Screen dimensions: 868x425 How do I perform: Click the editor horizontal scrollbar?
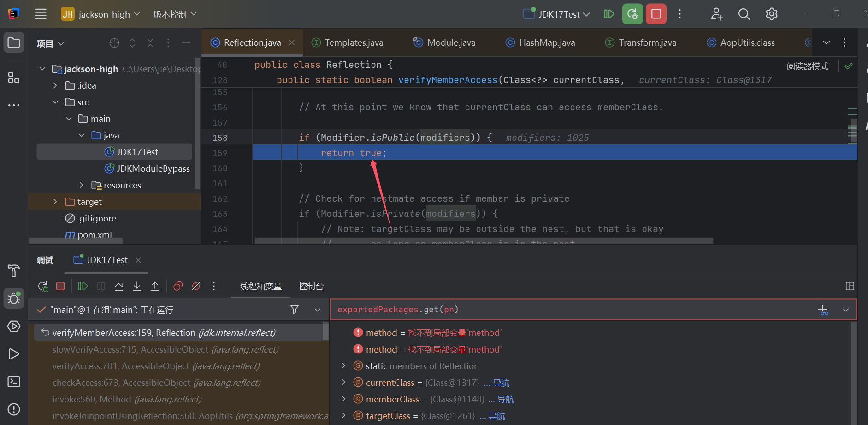pyautogui.click(x=484, y=241)
